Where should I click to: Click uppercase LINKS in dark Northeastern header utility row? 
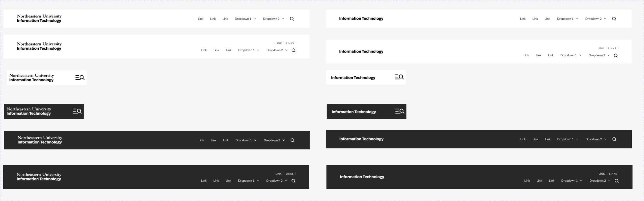click(x=290, y=174)
